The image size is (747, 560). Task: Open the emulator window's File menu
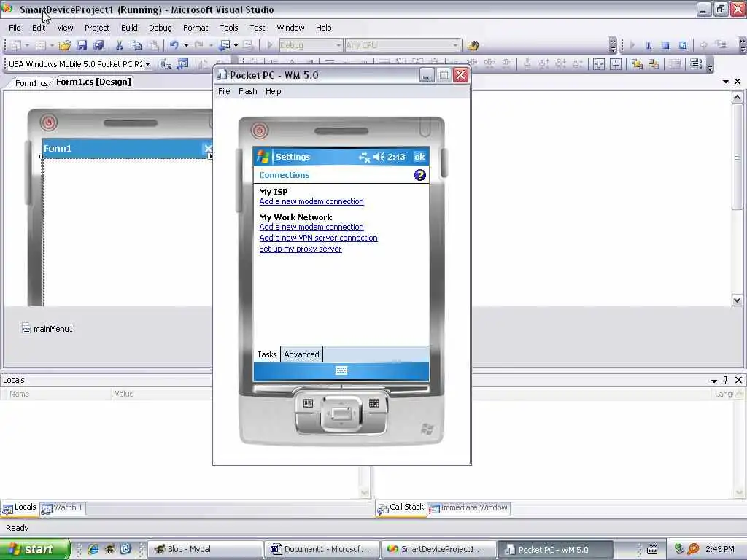pos(224,91)
